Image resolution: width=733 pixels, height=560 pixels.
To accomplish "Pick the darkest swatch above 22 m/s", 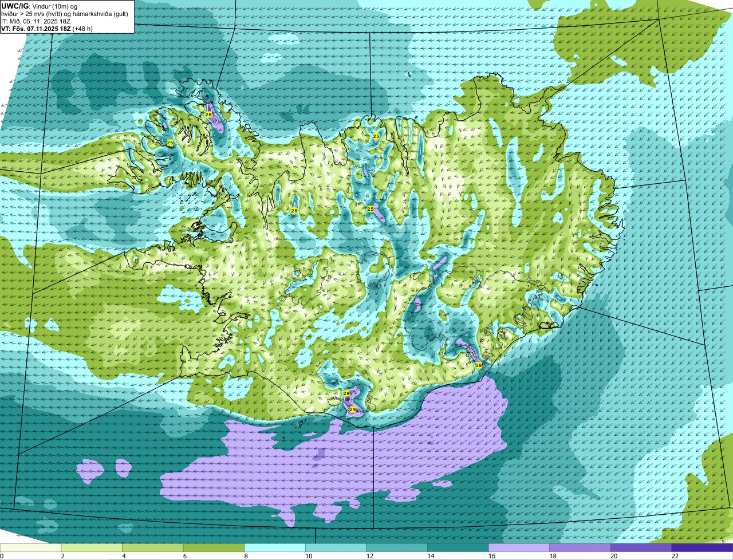I will (702, 547).
